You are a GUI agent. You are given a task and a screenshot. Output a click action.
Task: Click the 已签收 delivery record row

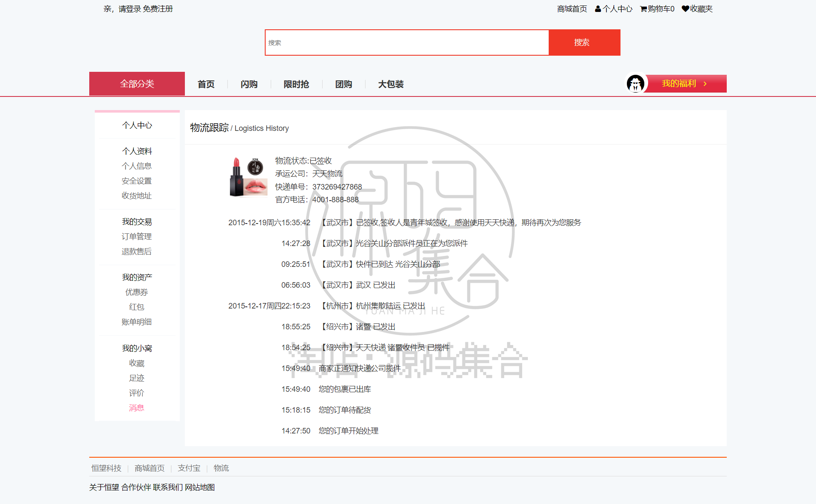click(405, 223)
